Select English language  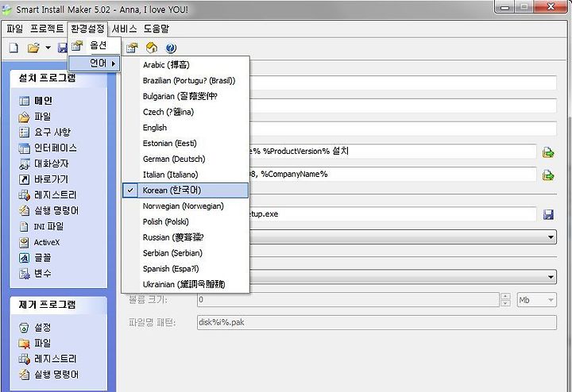186,128
